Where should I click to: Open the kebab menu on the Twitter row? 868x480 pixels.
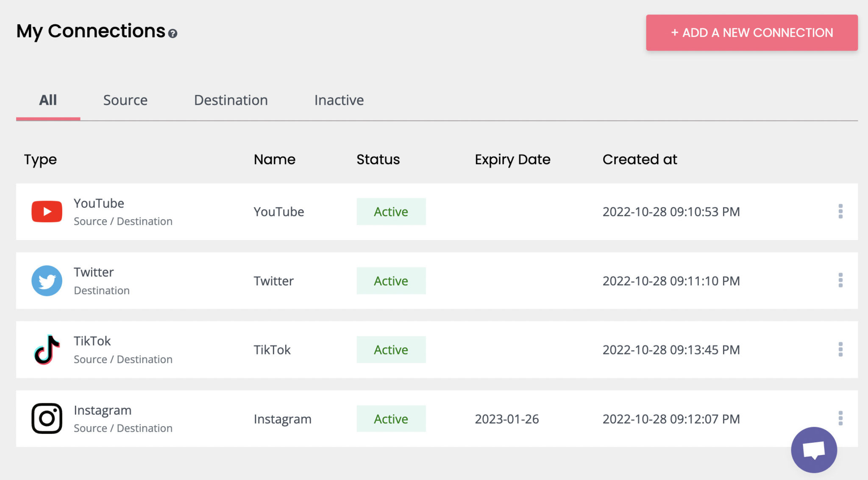840,280
